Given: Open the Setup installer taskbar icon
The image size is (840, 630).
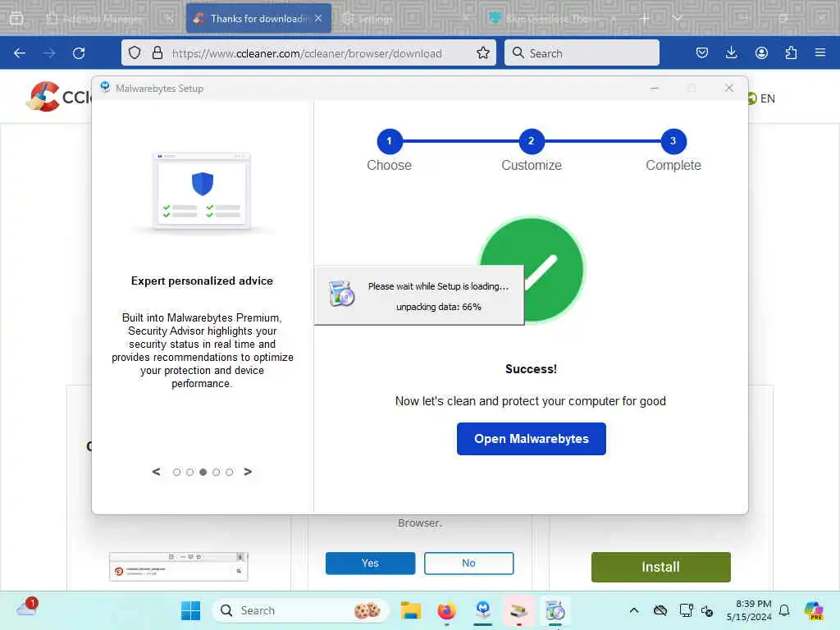Looking at the screenshot, I should tap(555, 610).
